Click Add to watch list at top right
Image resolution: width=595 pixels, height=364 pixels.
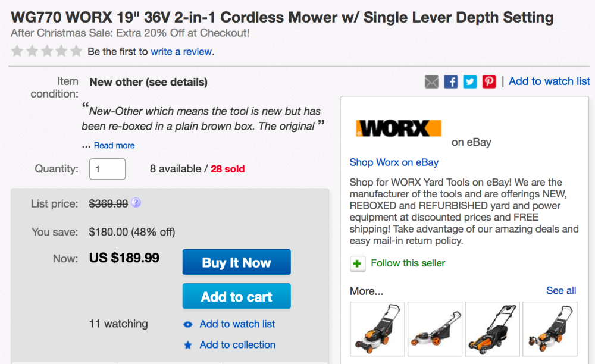point(549,81)
